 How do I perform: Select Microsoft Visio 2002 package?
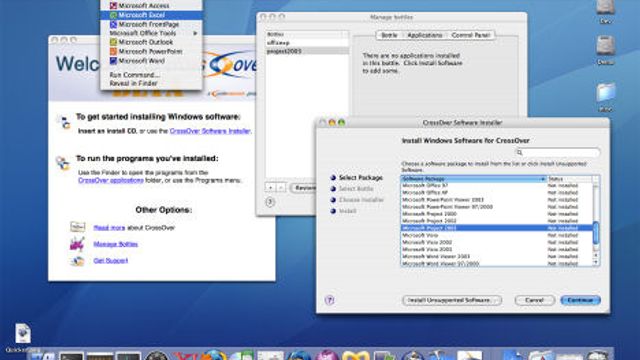497,242
